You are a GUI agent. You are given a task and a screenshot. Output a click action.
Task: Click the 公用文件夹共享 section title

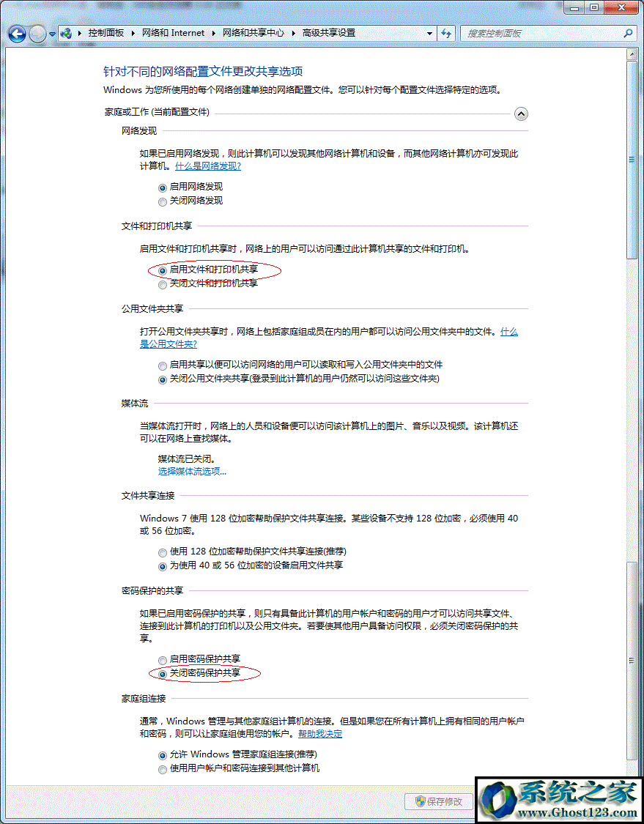point(152,308)
